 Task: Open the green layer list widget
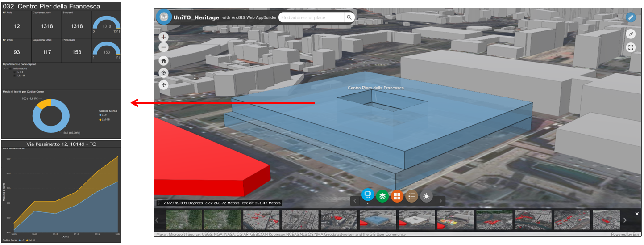coord(382,196)
